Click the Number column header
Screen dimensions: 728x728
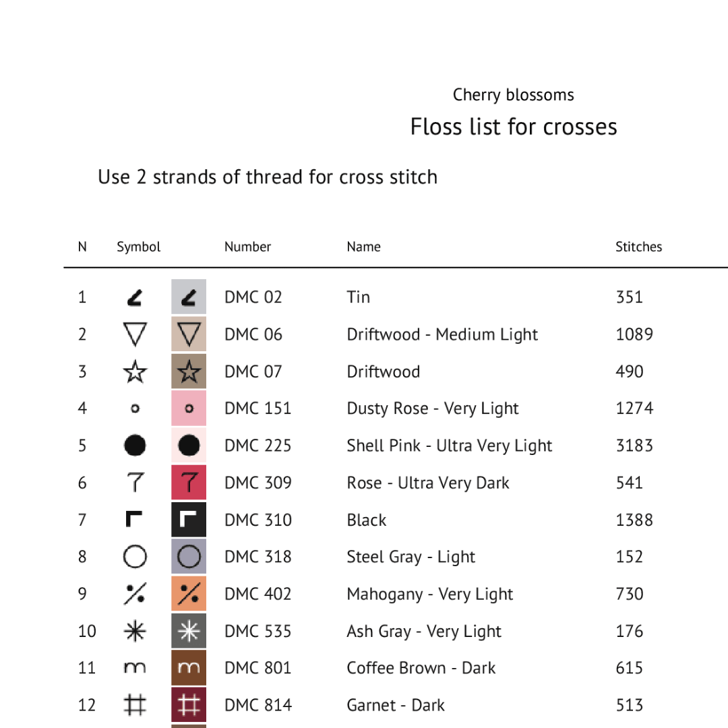click(247, 247)
